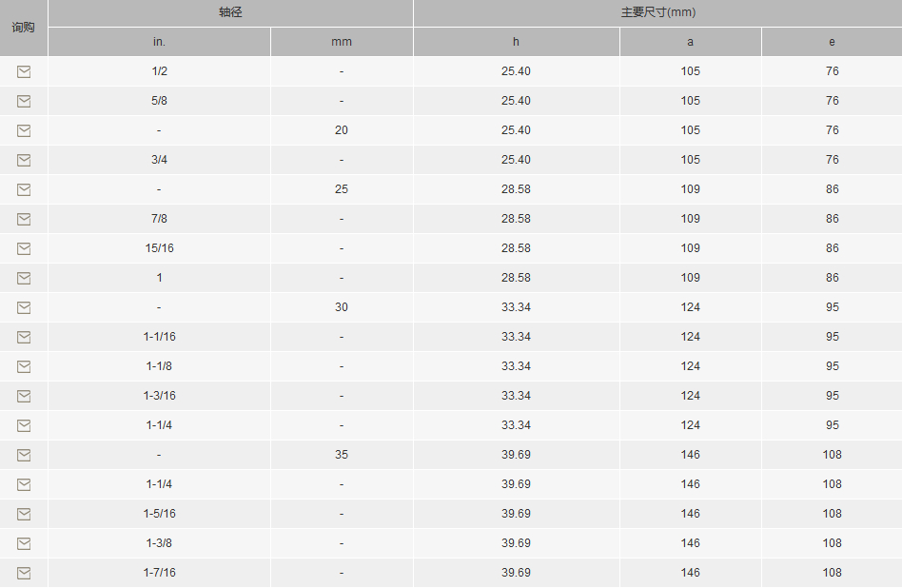The width and height of the screenshot is (902, 588).
Task: Click envelope icon for 3/4 inch row
Action: [x=24, y=160]
